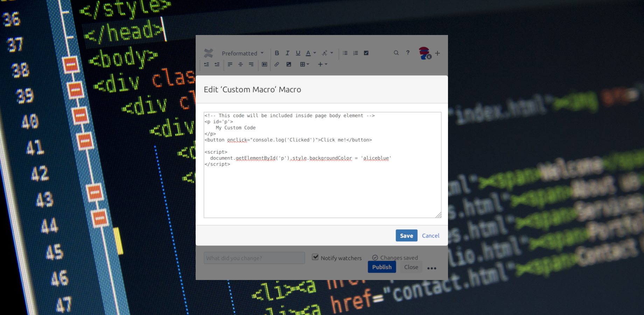Align text to the left
The width and height of the screenshot is (644, 315).
click(230, 64)
